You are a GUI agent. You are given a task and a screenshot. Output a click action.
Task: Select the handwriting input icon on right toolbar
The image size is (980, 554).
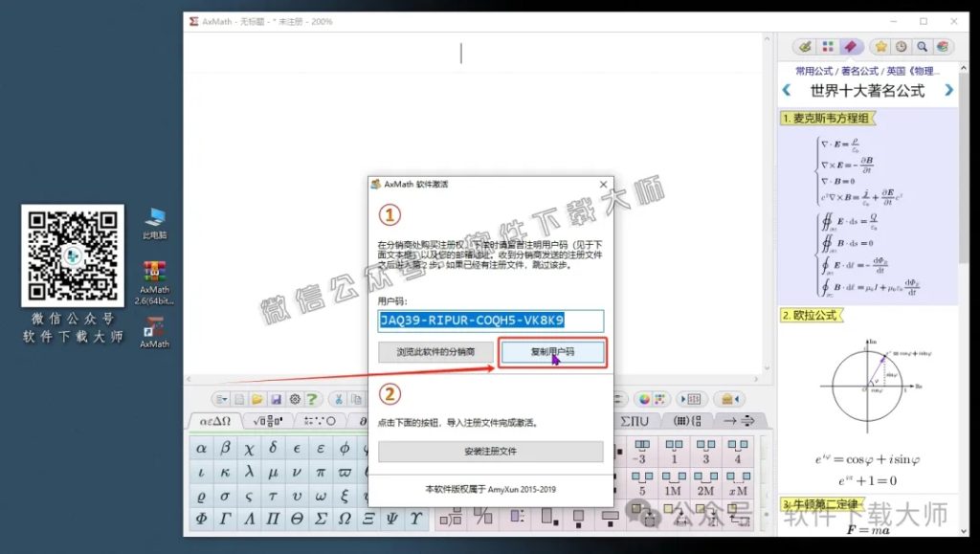point(804,46)
